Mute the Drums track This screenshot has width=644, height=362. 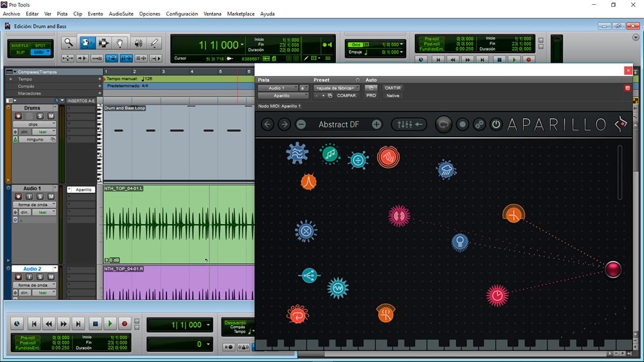pos(51,116)
